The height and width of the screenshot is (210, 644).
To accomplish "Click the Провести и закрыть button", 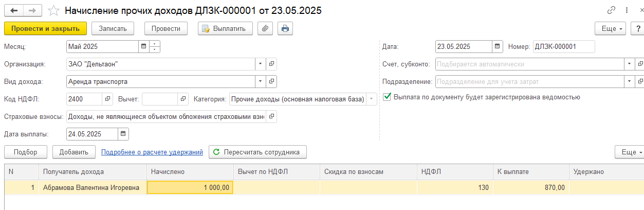I will [x=45, y=28].
